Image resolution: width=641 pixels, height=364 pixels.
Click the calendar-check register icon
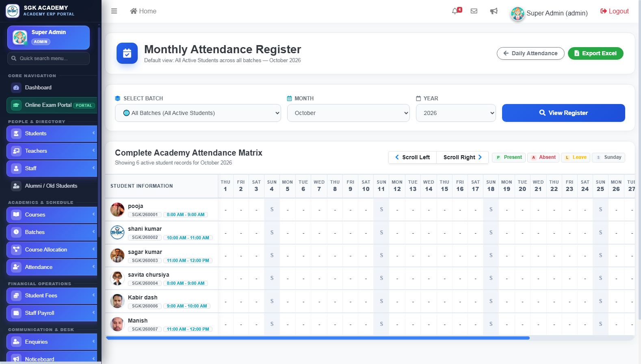pos(127,53)
